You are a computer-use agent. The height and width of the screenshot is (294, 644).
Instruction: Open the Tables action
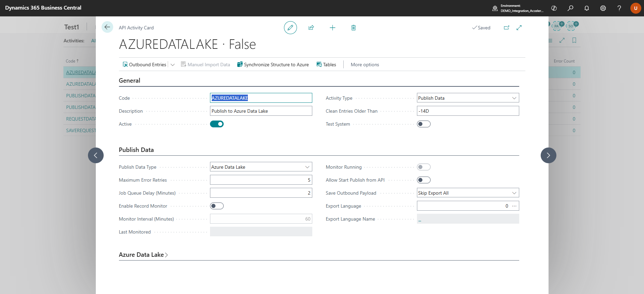326,65
